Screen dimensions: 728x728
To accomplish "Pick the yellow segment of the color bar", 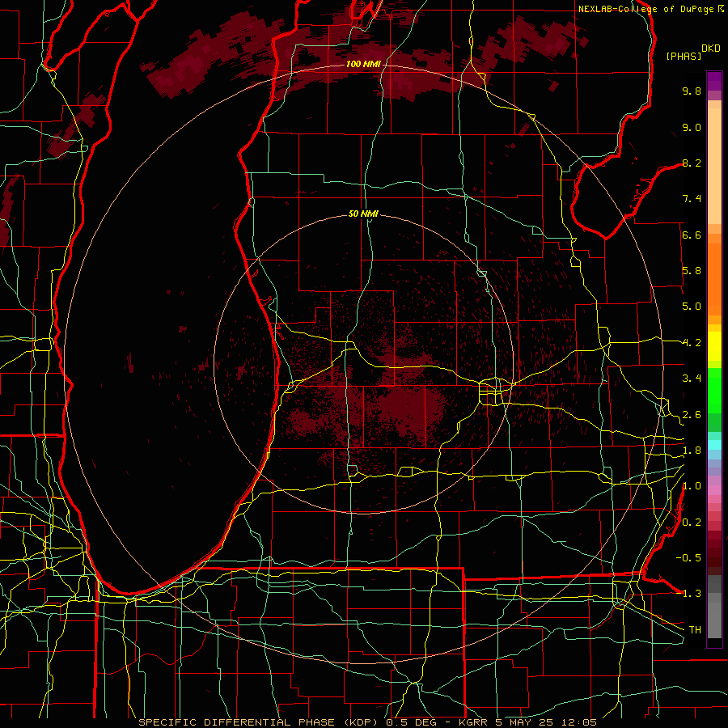I will [x=714, y=346].
